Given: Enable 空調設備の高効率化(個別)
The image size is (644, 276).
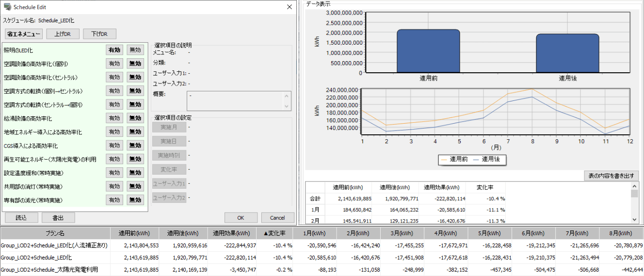Looking at the screenshot, I should pyautogui.click(x=114, y=64).
